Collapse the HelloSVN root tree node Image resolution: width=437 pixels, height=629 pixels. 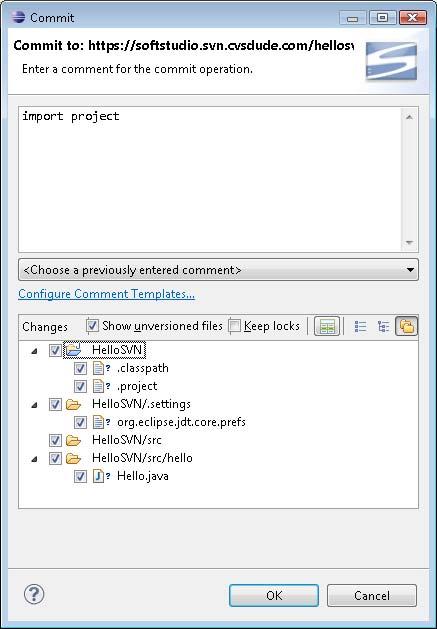[35, 351]
